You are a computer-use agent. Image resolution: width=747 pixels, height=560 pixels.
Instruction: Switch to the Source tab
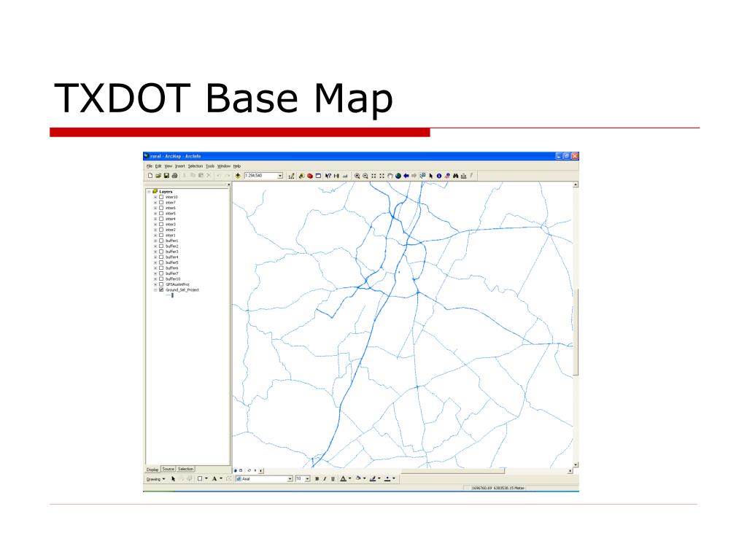coord(169,469)
